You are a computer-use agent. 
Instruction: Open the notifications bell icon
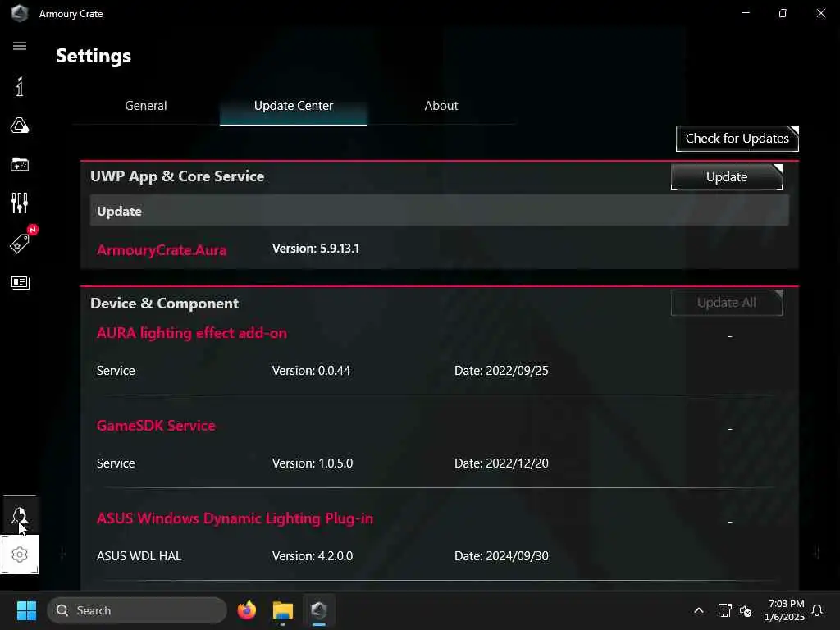pos(817,610)
